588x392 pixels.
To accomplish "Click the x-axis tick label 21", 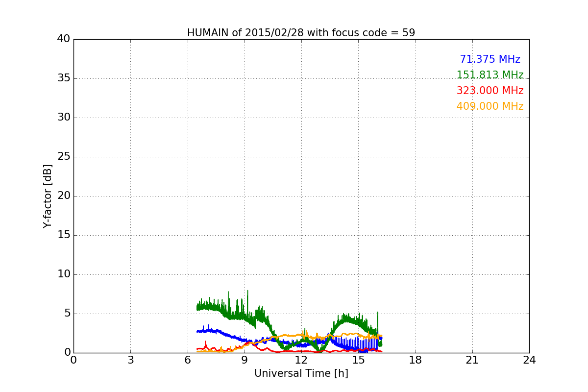I will click(x=472, y=360).
